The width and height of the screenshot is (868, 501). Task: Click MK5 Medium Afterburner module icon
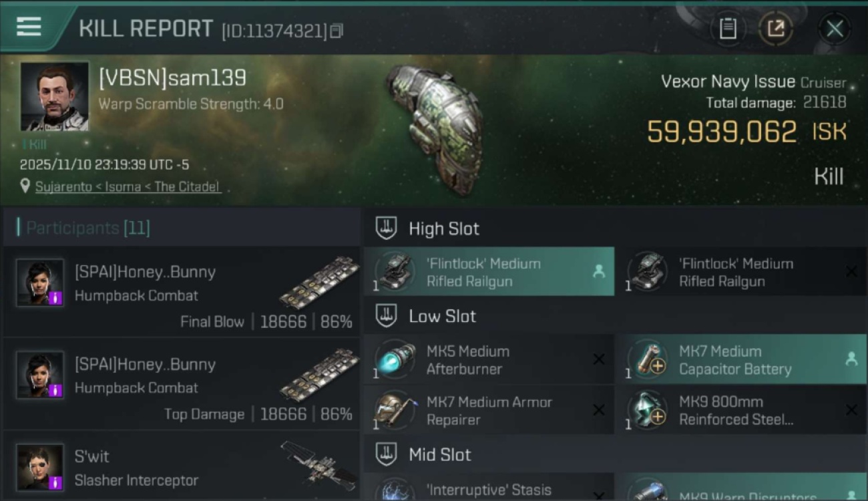(x=394, y=360)
